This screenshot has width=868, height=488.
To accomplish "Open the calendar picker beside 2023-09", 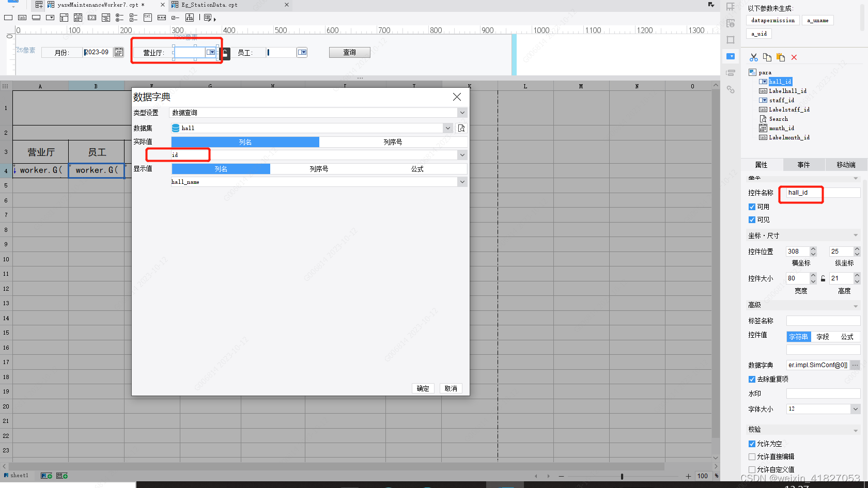I will pyautogui.click(x=119, y=52).
